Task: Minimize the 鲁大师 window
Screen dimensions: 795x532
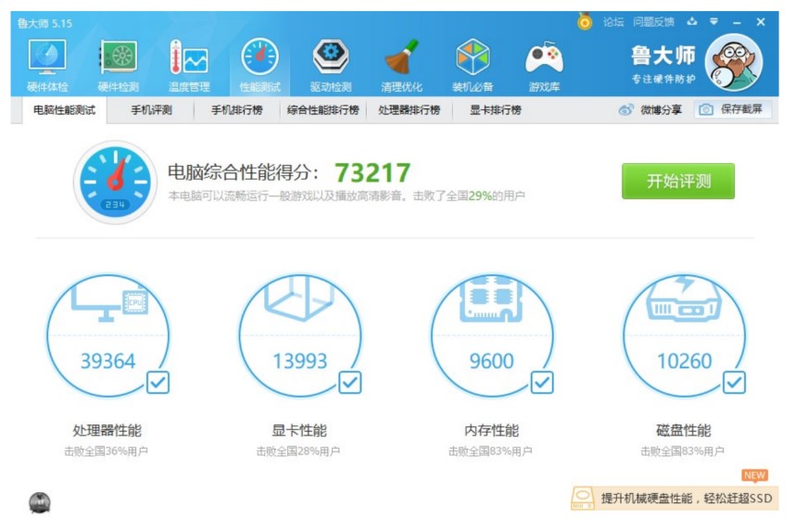Action: point(737,22)
